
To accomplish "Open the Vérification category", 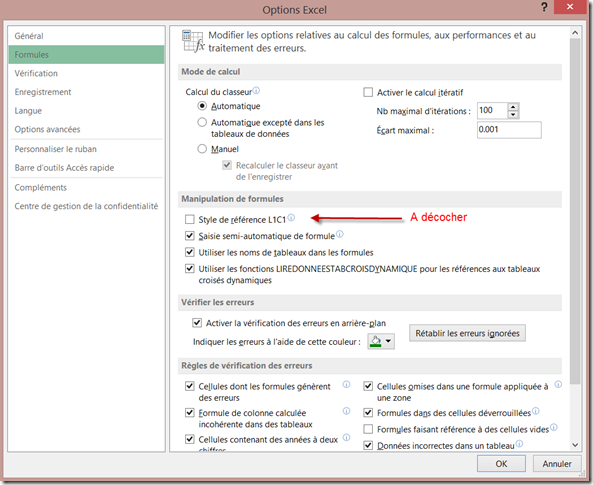I will (x=86, y=73).
